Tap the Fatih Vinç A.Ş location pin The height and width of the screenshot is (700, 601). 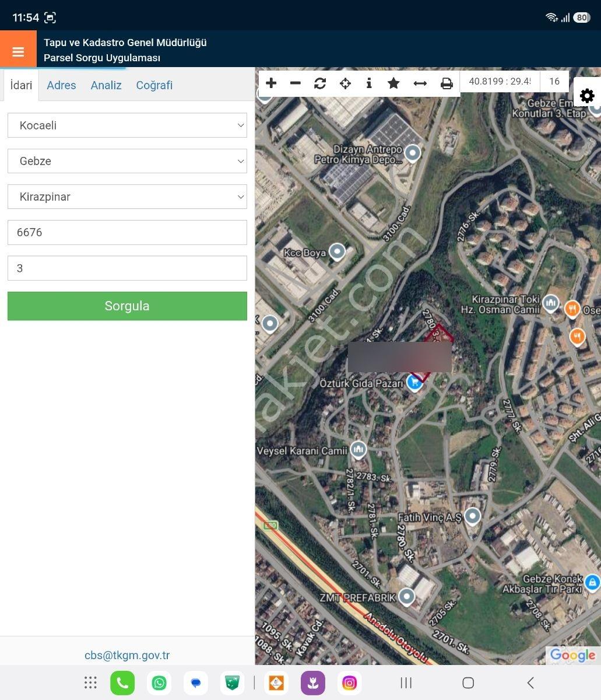(x=473, y=516)
